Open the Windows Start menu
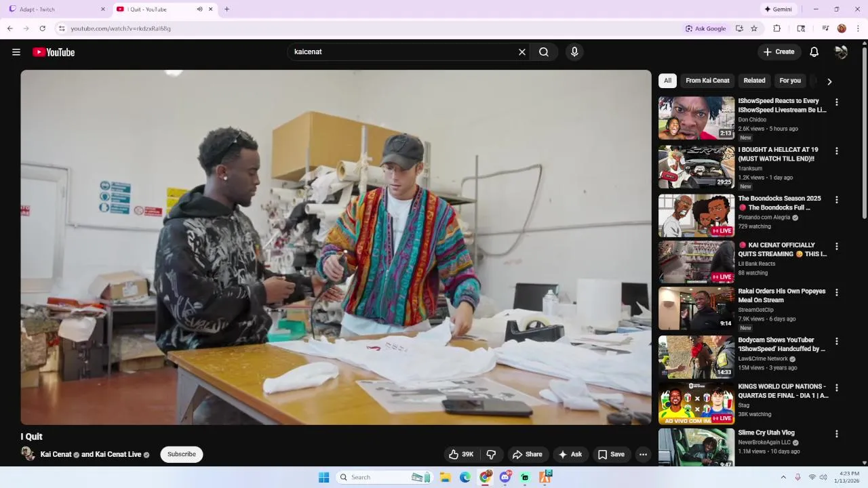868x488 pixels. [324, 477]
